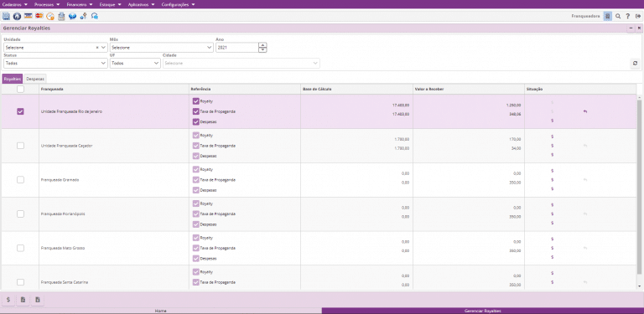Click the headset support icon in the toolbar
Image resolution: width=644 pixels, height=314 pixels.
pos(95,17)
